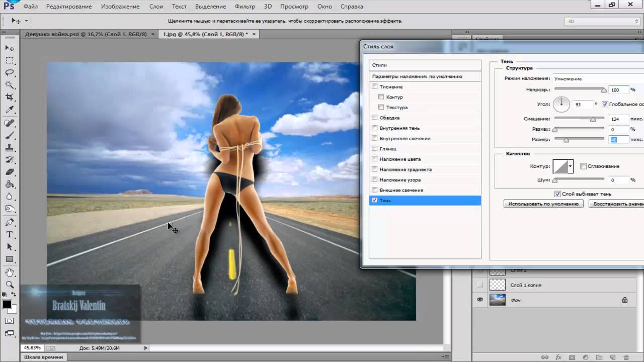Select the Lasso tool
This screenshot has width=644, height=362.
coord(10,72)
